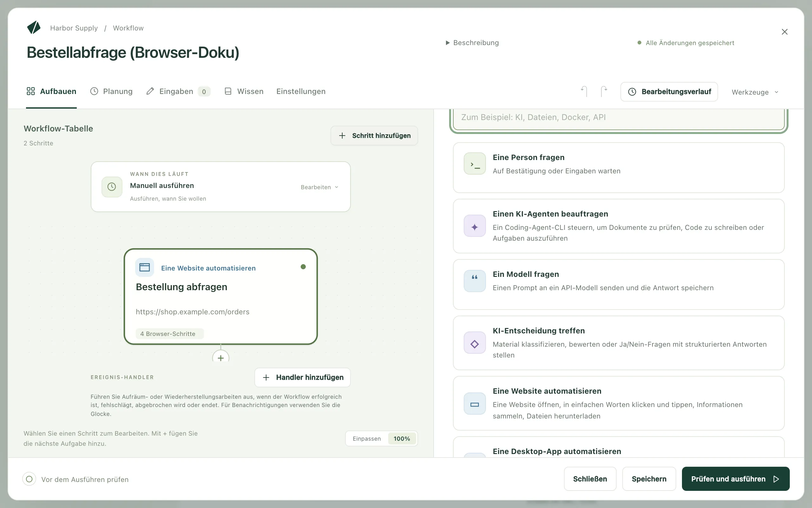Click the clock icon in the trigger card
812x508 pixels.
coord(112,187)
